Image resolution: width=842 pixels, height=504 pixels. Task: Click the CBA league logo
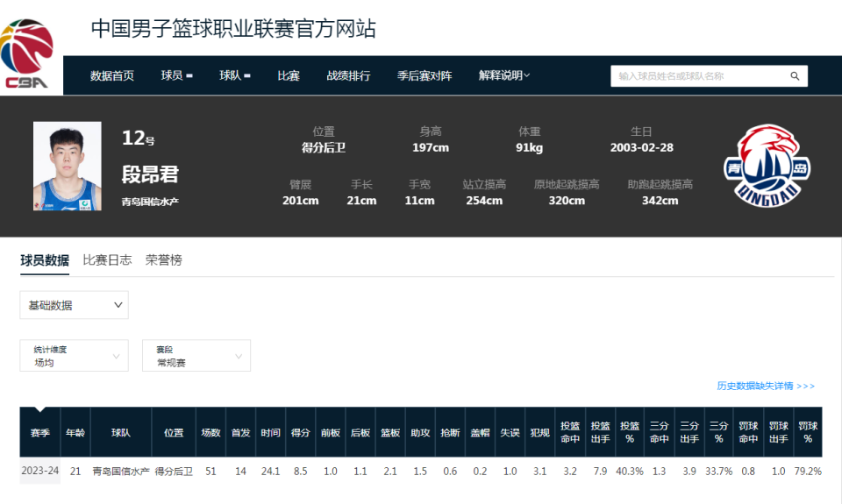click(27, 53)
